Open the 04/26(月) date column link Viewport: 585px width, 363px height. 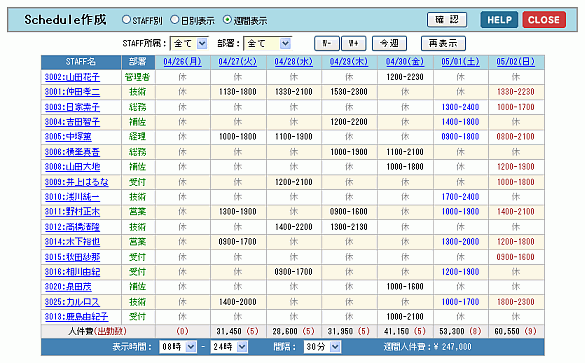pyautogui.click(x=182, y=62)
